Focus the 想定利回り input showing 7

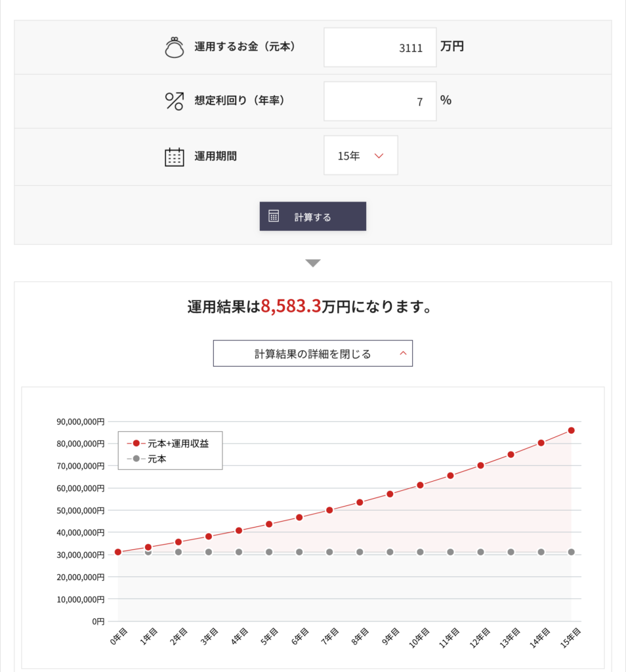point(380,101)
